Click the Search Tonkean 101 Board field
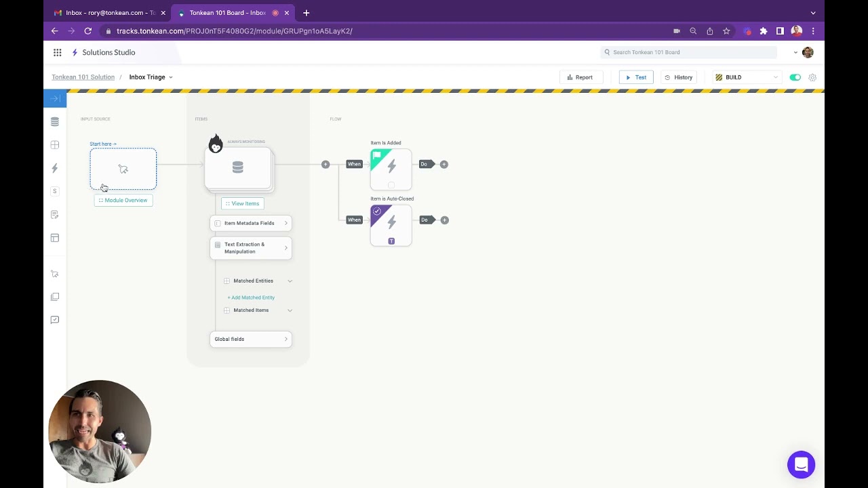868x488 pixels. (689, 52)
